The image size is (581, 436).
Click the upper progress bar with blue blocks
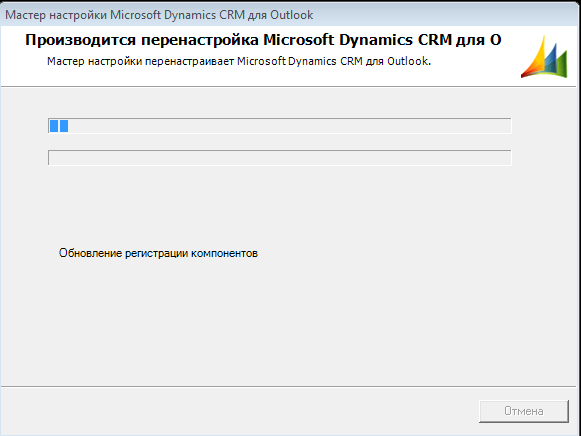point(280,126)
